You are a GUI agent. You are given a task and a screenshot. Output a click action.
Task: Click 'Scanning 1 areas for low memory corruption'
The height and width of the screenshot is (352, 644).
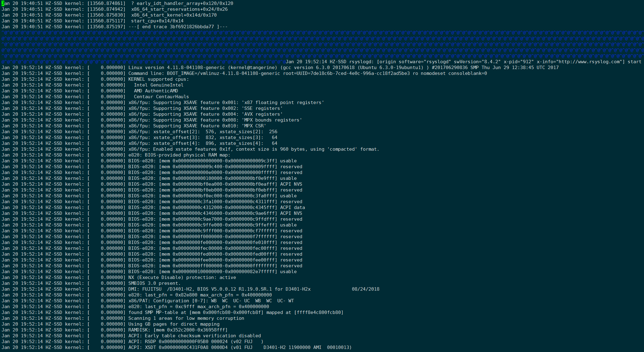(x=186, y=318)
